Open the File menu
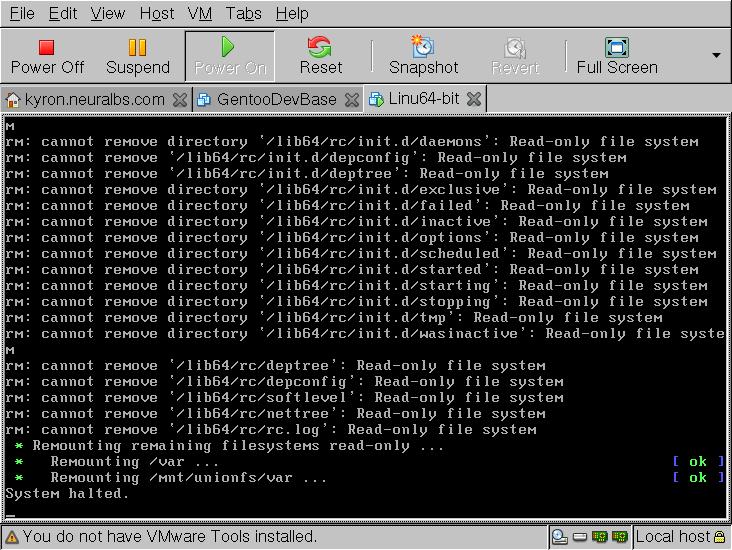Screen dimensions: 732x550 point(21,13)
